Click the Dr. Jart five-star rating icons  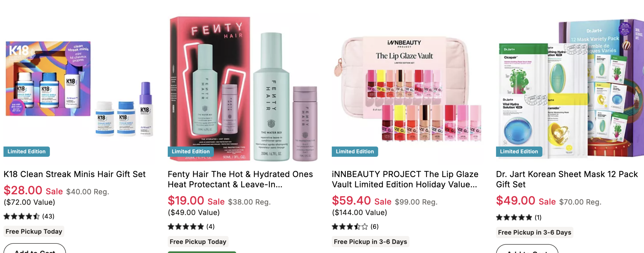pos(514,217)
